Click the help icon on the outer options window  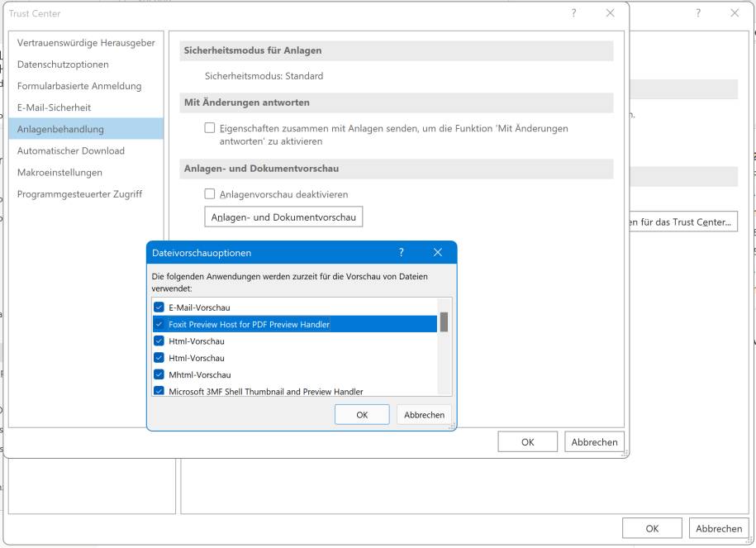tap(701, 13)
